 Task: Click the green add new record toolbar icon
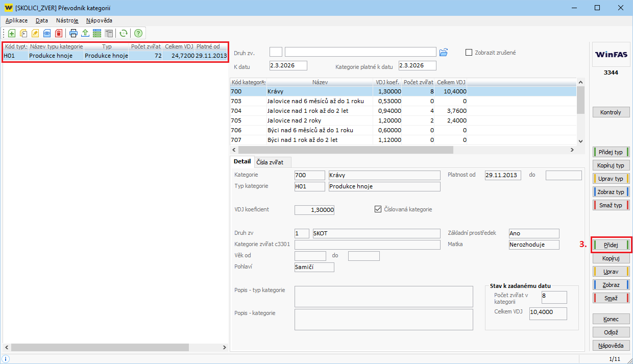pos(12,33)
